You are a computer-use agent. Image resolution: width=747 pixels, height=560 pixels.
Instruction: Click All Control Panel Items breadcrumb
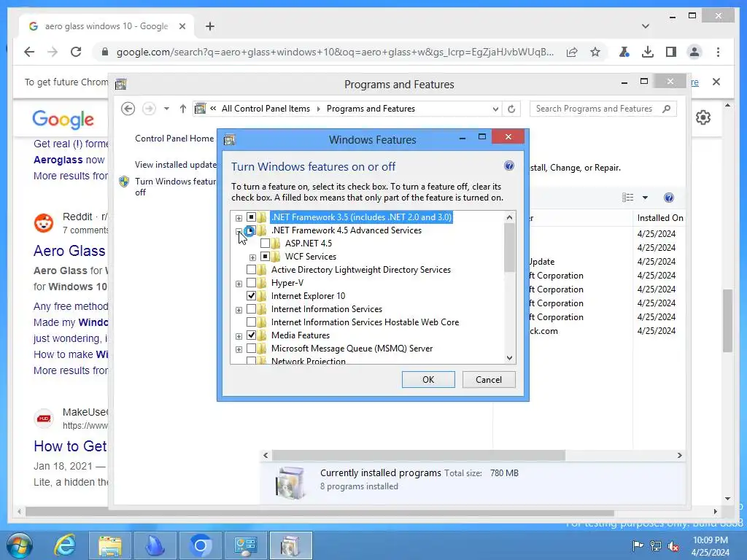click(266, 109)
